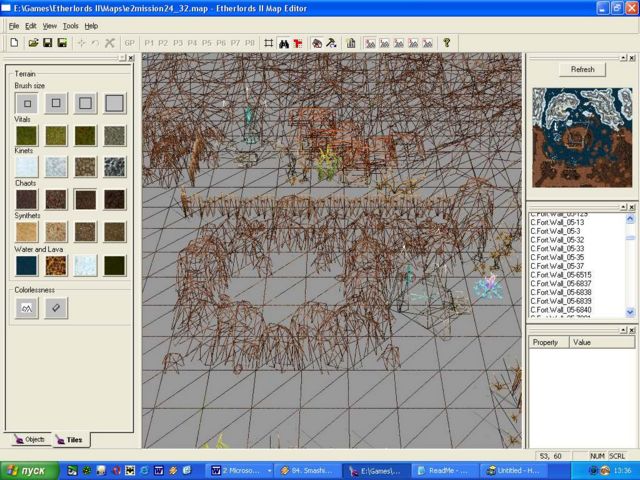
Task: Pick the first Kinets snow tile
Action: 27,167
